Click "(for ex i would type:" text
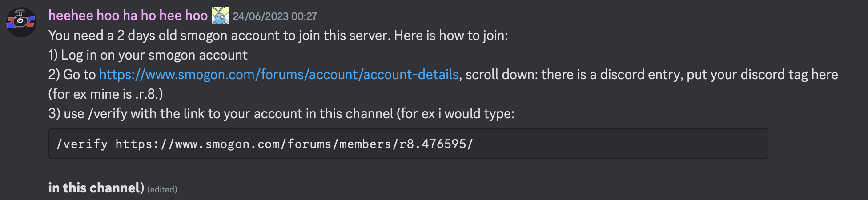The height and width of the screenshot is (200, 868). [456, 114]
